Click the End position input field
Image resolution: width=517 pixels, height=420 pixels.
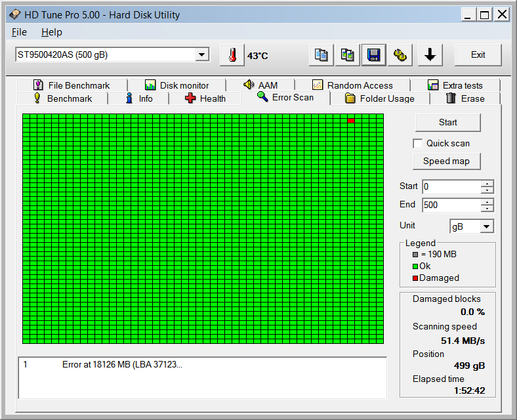[x=451, y=205]
